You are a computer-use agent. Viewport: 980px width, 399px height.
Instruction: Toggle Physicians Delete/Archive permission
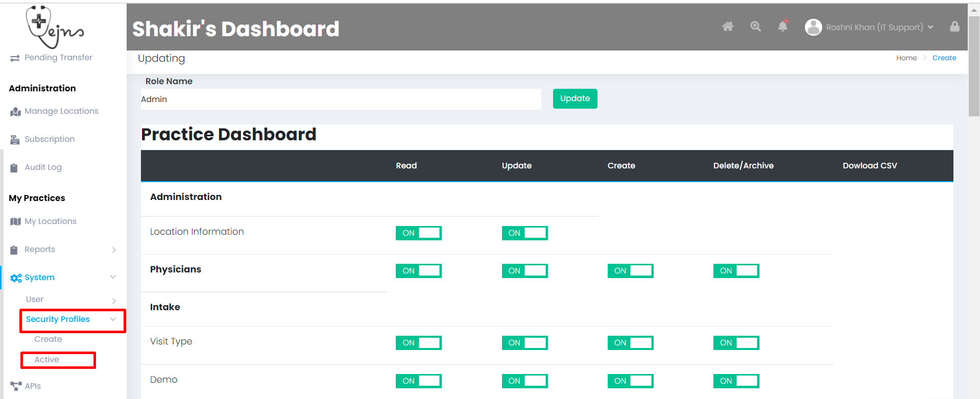point(736,271)
